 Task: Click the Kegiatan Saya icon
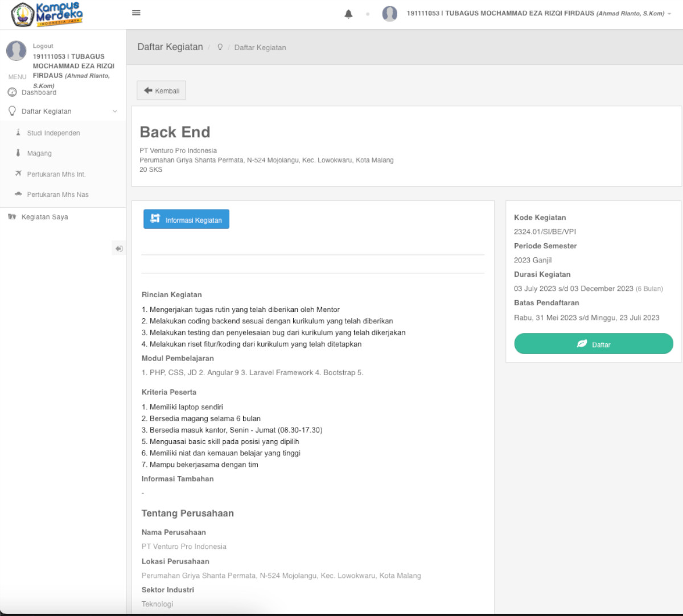[x=12, y=217]
